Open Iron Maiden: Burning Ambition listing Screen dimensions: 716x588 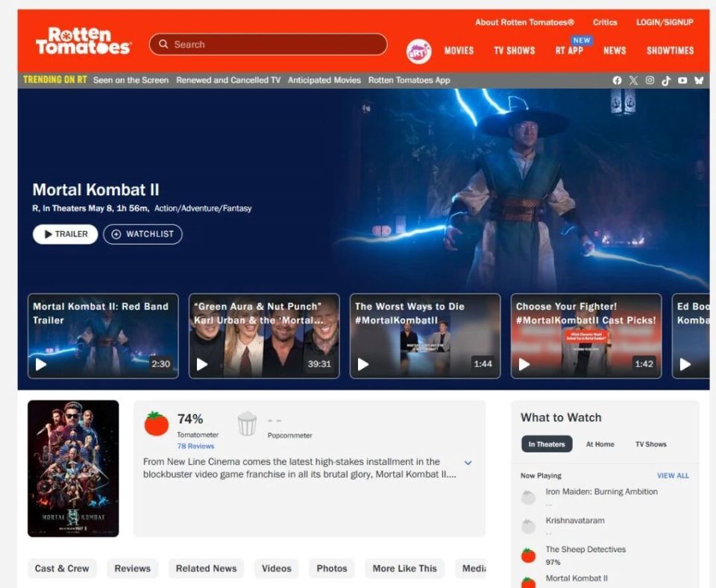pos(601,492)
